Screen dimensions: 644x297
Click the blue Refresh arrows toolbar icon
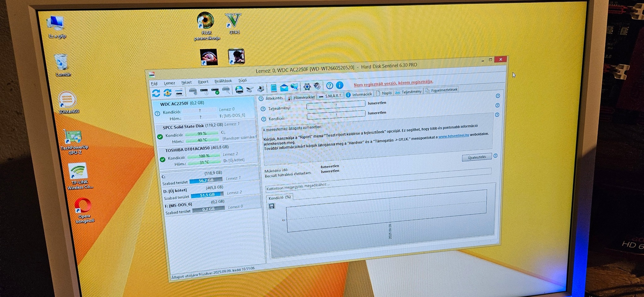(156, 93)
